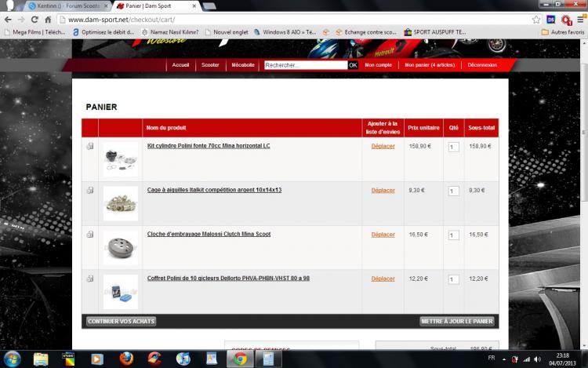The width and height of the screenshot is (588, 368).
Task: Open network status in system tray
Action: [x=527, y=359]
